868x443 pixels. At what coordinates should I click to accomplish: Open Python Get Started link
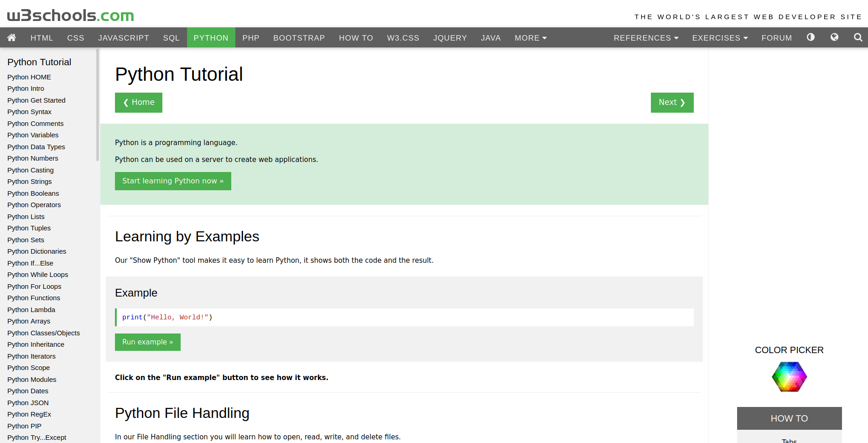(36, 100)
